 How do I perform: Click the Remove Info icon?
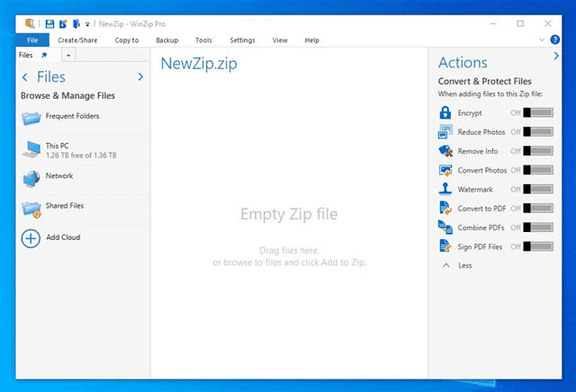445,151
